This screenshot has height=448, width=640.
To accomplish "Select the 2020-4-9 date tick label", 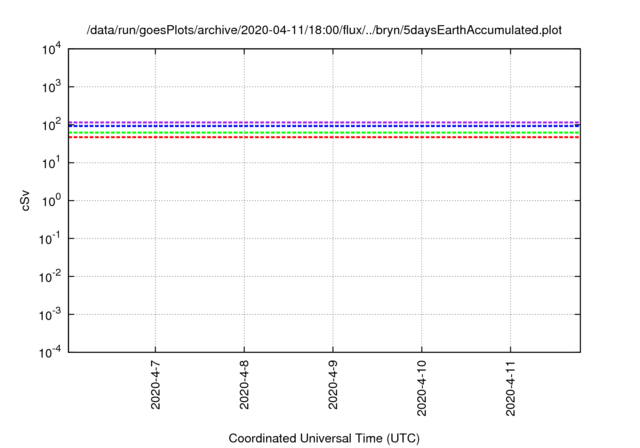I will pos(333,385).
